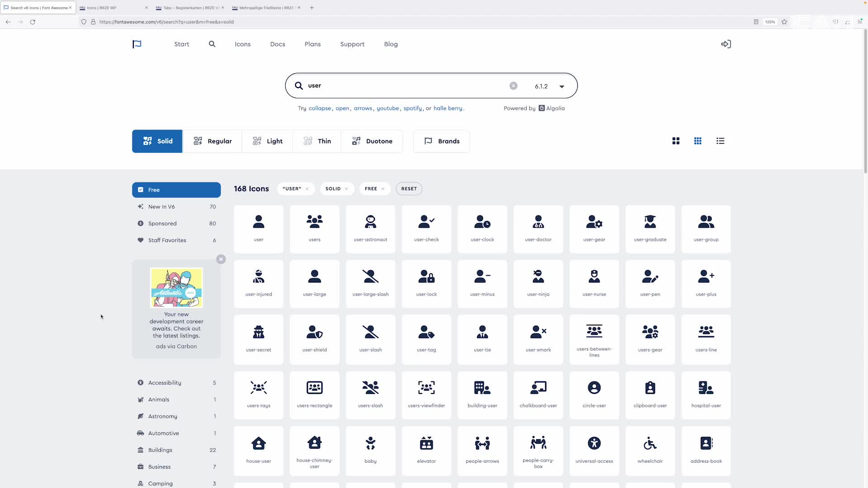Toggle the New In V6 filter

coord(161,206)
